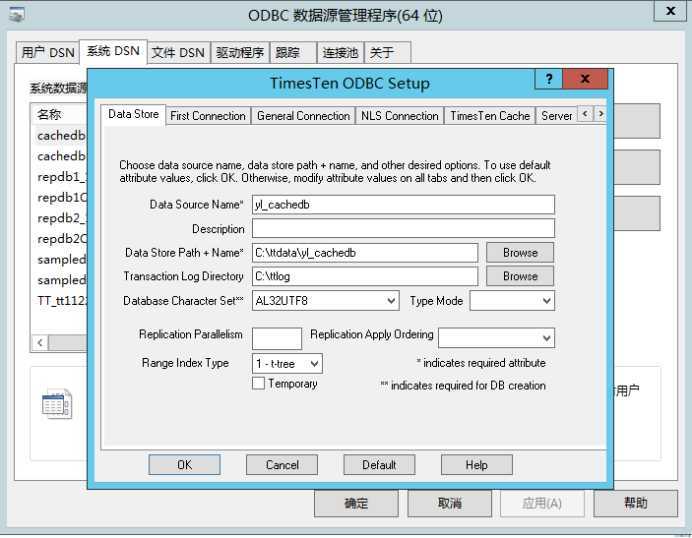
Task: Open the 连接池 tab
Action: point(340,53)
